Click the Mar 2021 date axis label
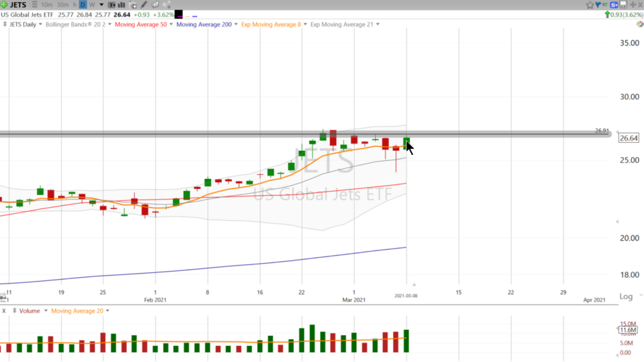Screen dimensions: 644x362 [354, 300]
